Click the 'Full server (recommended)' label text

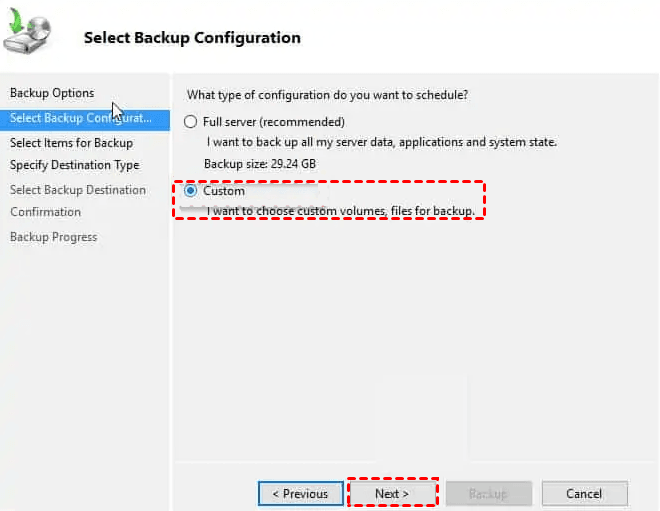tap(274, 122)
